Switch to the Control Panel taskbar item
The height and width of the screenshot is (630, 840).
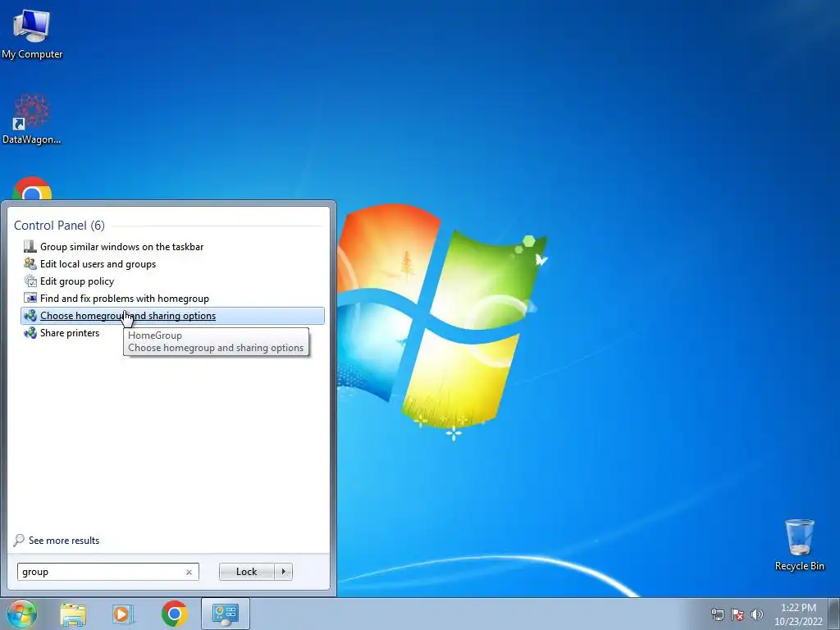[x=225, y=614]
